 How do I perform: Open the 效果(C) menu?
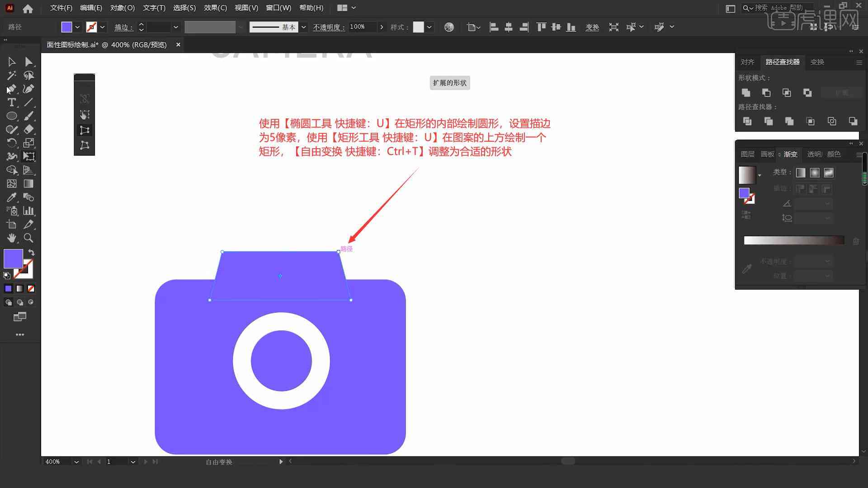pos(215,8)
